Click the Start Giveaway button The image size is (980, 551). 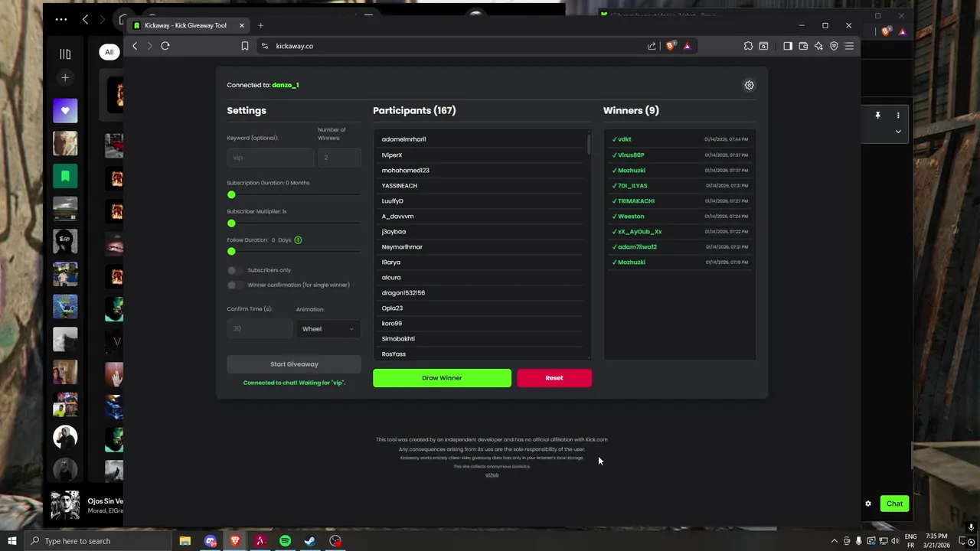tap(294, 364)
